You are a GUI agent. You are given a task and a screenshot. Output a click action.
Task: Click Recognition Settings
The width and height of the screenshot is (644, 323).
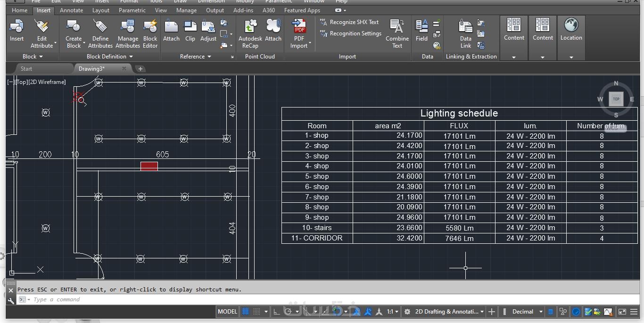click(351, 33)
